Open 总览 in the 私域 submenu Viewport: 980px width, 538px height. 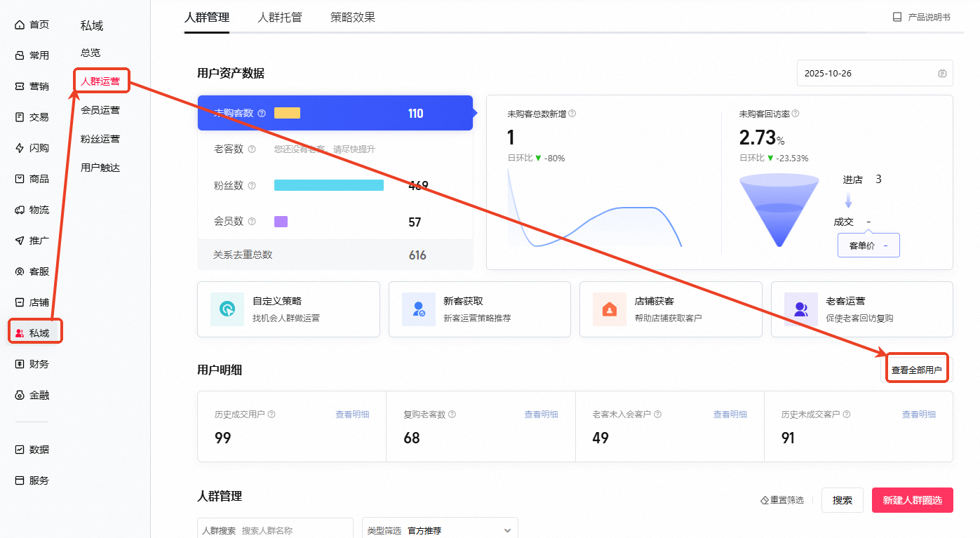pyautogui.click(x=90, y=53)
